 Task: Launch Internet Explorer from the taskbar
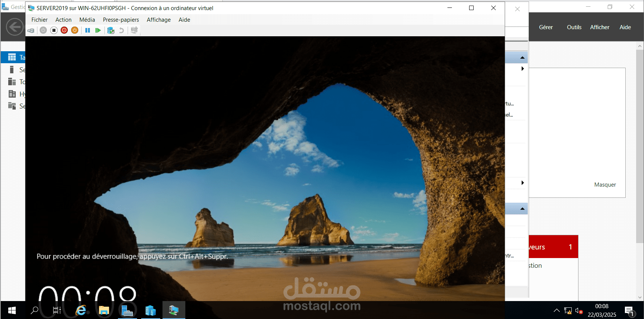click(81, 310)
